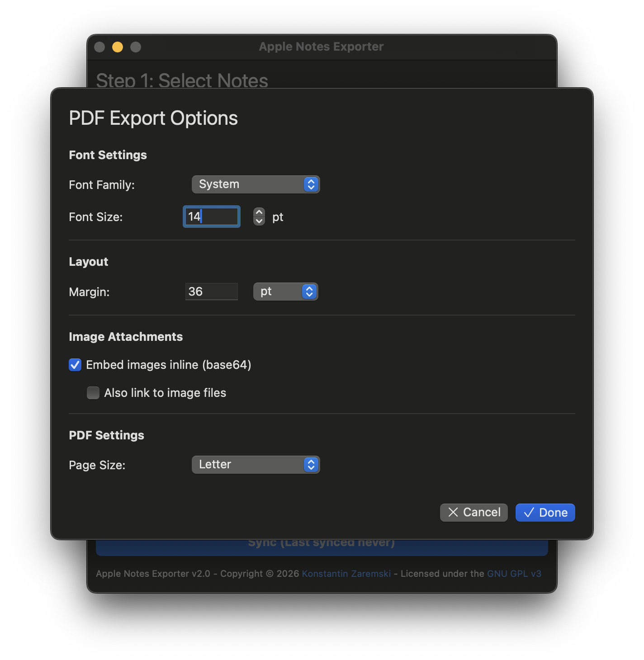Click the yellow minimize button in Apple Notes Exporter window
Image resolution: width=644 pixels, height=660 pixels.
tap(118, 47)
